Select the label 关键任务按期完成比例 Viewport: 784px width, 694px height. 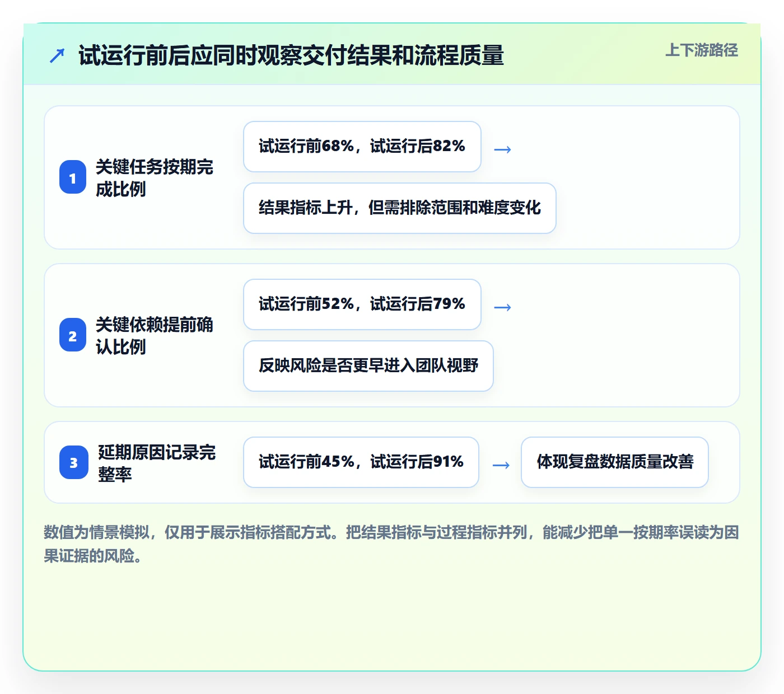tap(155, 178)
